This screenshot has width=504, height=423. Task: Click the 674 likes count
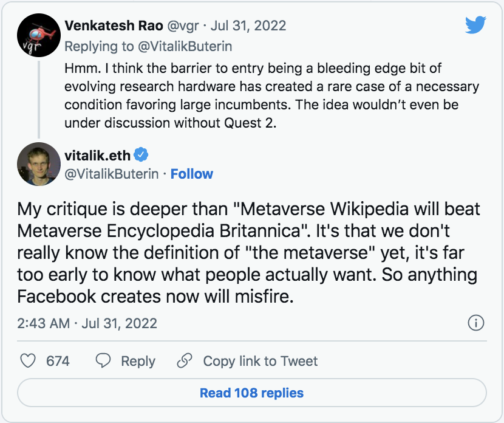58,361
